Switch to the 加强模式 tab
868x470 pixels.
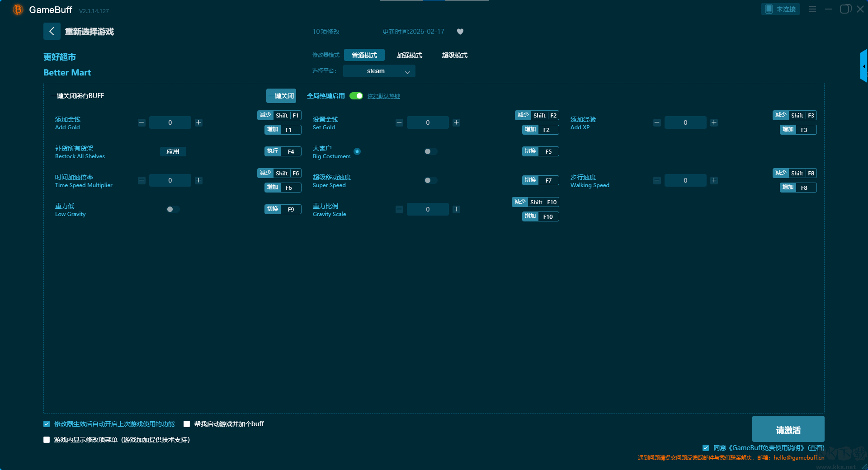[x=409, y=55]
